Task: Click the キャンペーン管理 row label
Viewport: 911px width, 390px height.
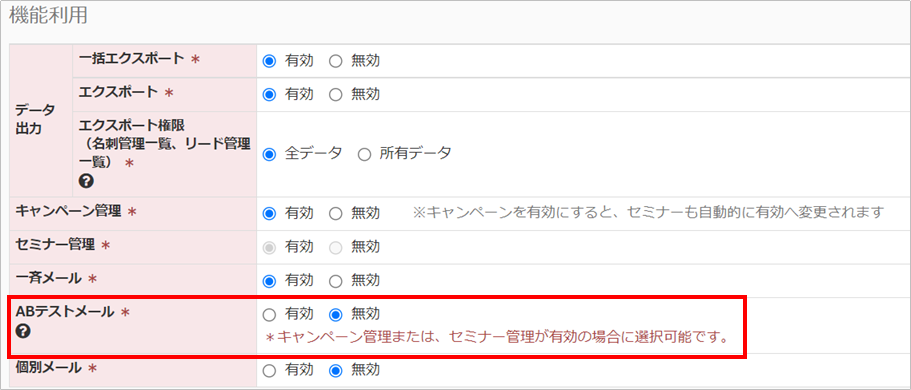Action: 69,212
